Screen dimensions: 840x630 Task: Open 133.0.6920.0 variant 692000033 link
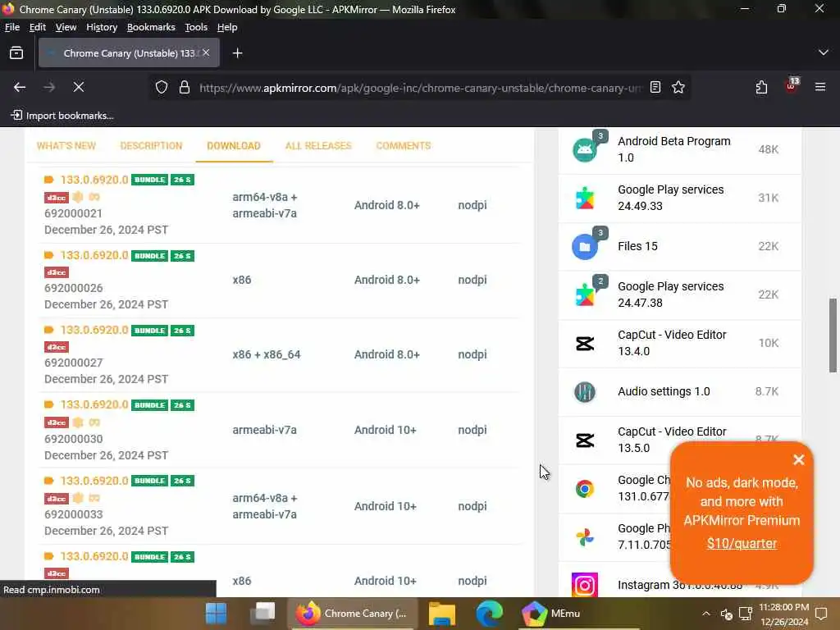(94, 481)
